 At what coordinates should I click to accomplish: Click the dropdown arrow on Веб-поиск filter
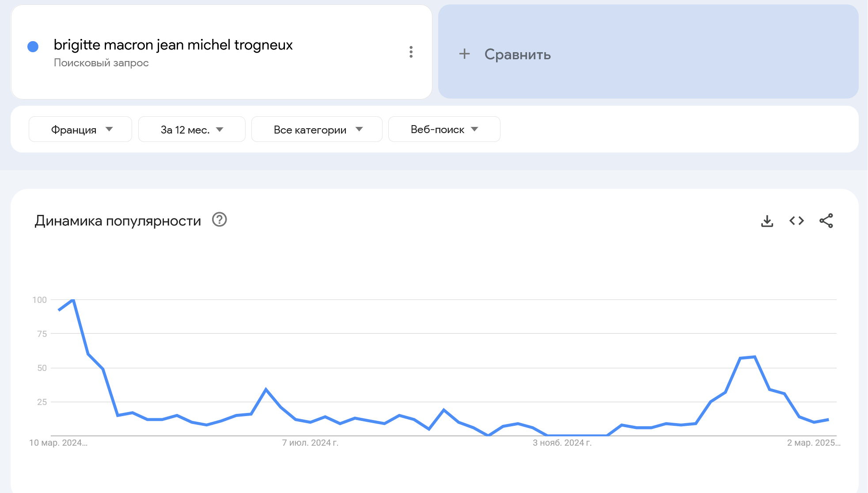(x=474, y=129)
